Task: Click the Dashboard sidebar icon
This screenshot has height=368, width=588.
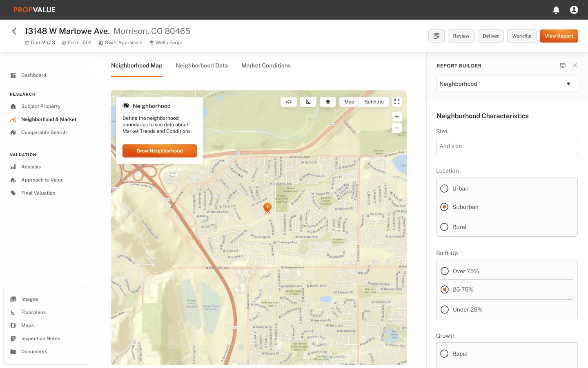Action: [13, 75]
